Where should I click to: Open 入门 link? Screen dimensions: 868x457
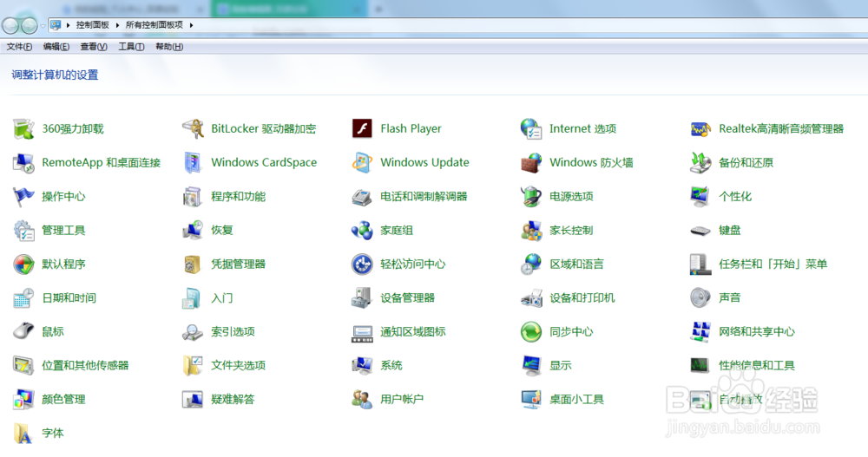click(x=222, y=298)
